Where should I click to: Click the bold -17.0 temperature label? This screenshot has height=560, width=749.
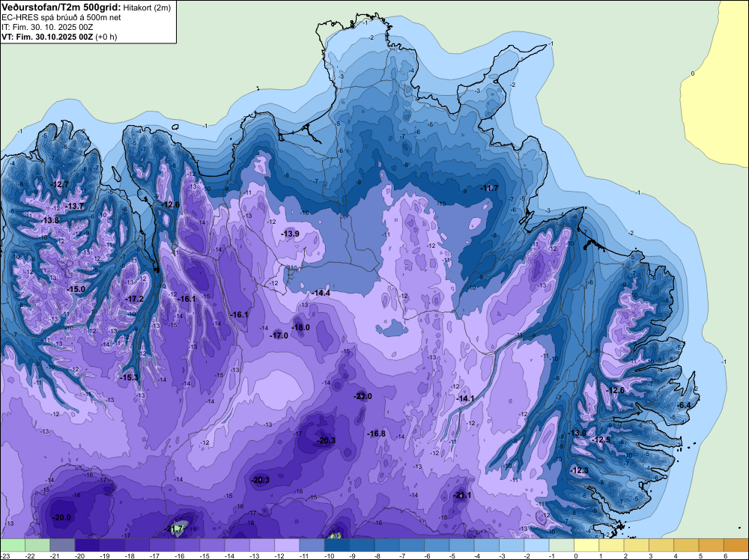pyautogui.click(x=279, y=335)
